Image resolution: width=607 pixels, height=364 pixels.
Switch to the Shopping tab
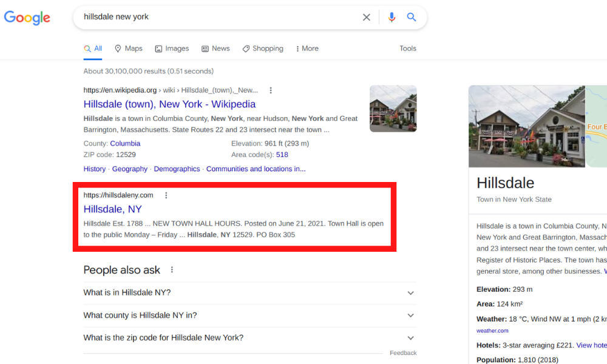tap(263, 49)
